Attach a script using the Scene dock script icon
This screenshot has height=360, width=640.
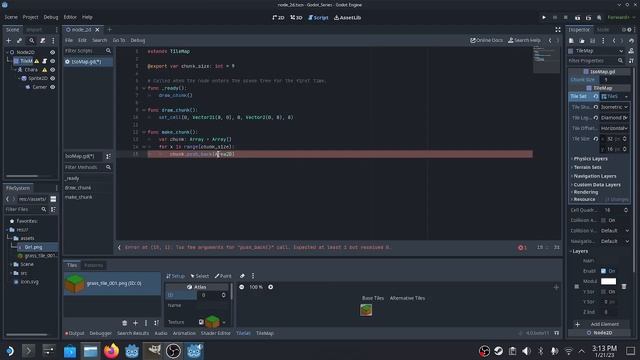(x=42, y=40)
